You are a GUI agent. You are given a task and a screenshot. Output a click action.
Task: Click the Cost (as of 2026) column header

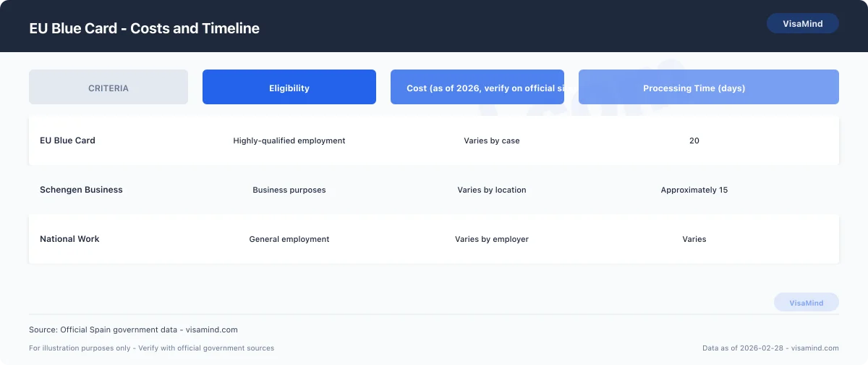coord(477,87)
